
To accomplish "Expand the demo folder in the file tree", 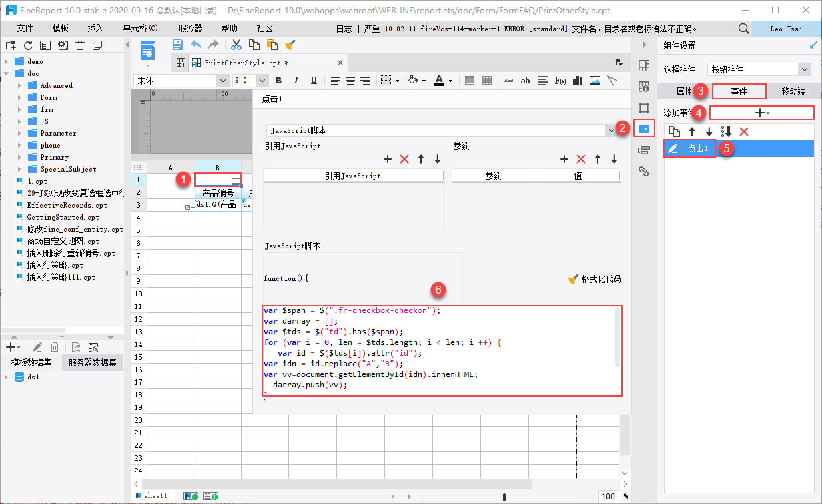I will click(x=6, y=61).
